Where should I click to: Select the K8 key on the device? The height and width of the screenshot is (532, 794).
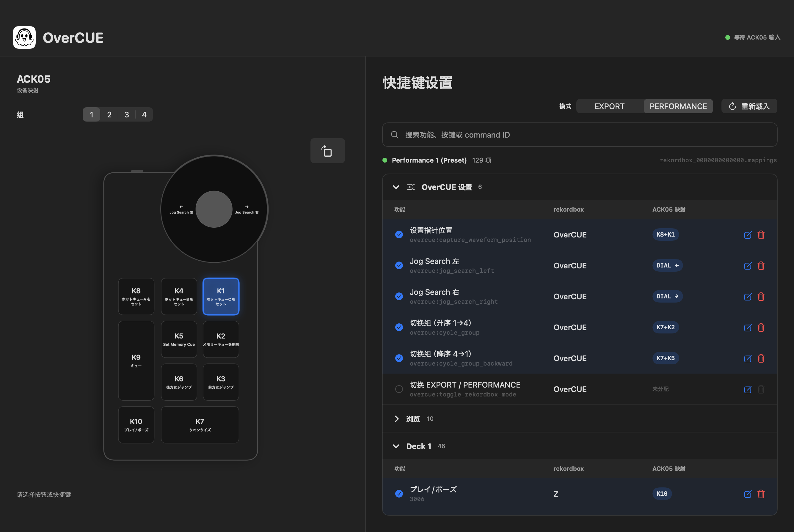point(136,297)
